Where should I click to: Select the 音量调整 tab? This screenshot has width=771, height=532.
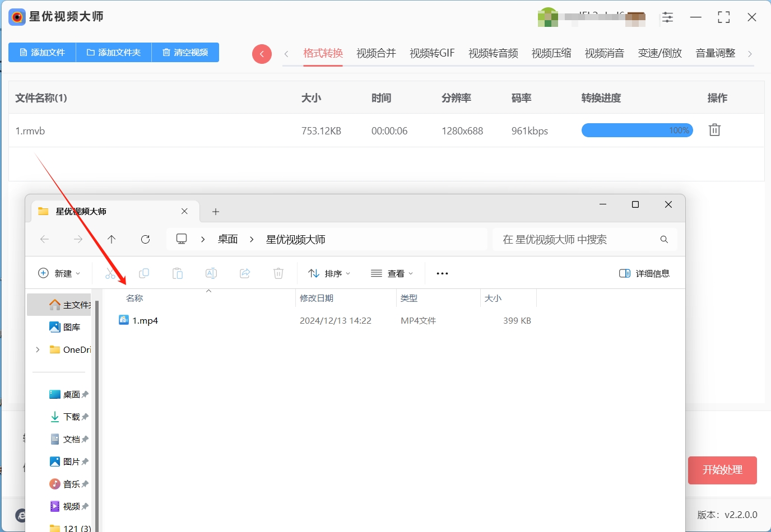716,53
